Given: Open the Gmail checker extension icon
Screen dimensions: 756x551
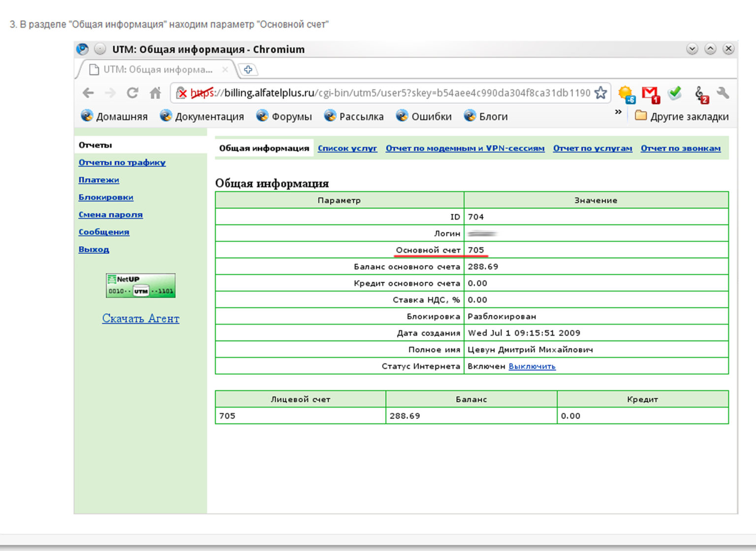Looking at the screenshot, I should point(651,94).
